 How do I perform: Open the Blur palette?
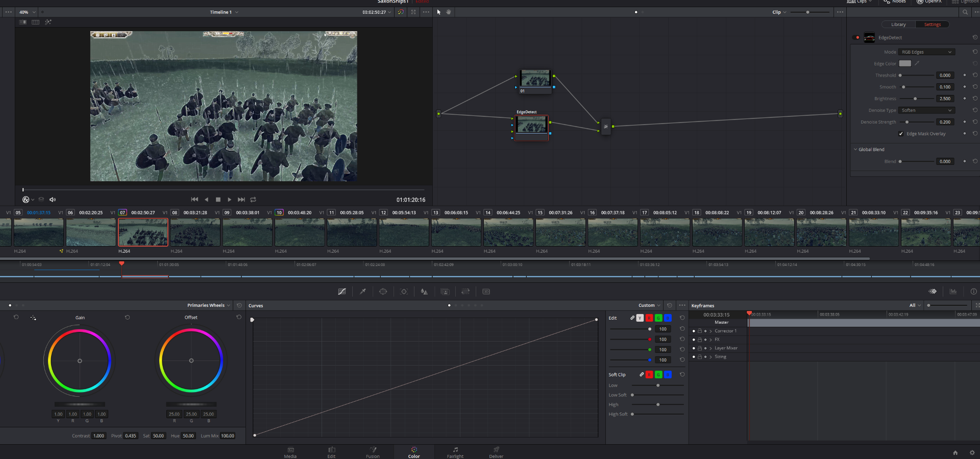pyautogui.click(x=424, y=292)
